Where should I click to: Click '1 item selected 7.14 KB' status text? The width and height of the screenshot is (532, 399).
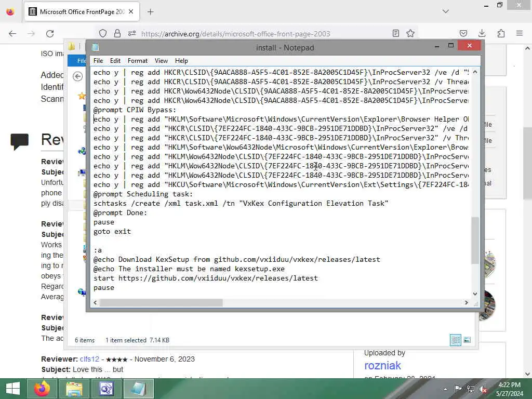pyautogui.click(x=137, y=340)
